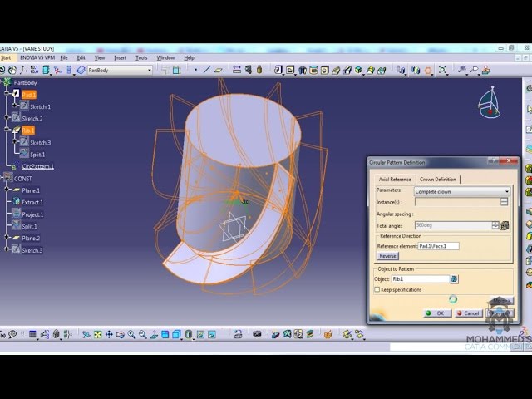Viewport: 532px width, 399px height.
Task: Select the Pad tool icon in the toolbar
Action: pyautogui.click(x=278, y=70)
